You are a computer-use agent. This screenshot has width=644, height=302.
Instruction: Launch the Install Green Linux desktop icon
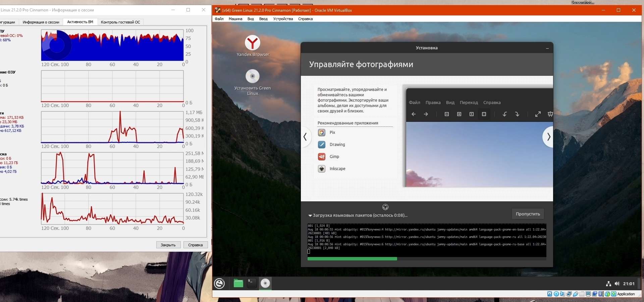pos(253,83)
